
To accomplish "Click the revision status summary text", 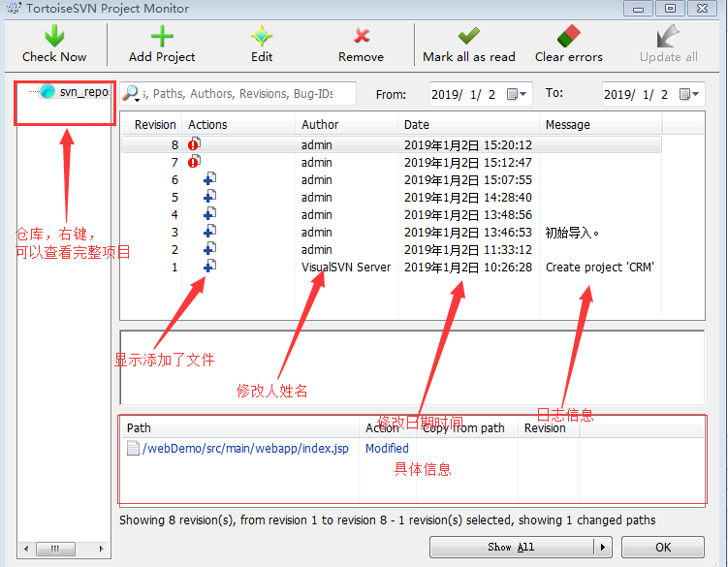I will tap(387, 520).
